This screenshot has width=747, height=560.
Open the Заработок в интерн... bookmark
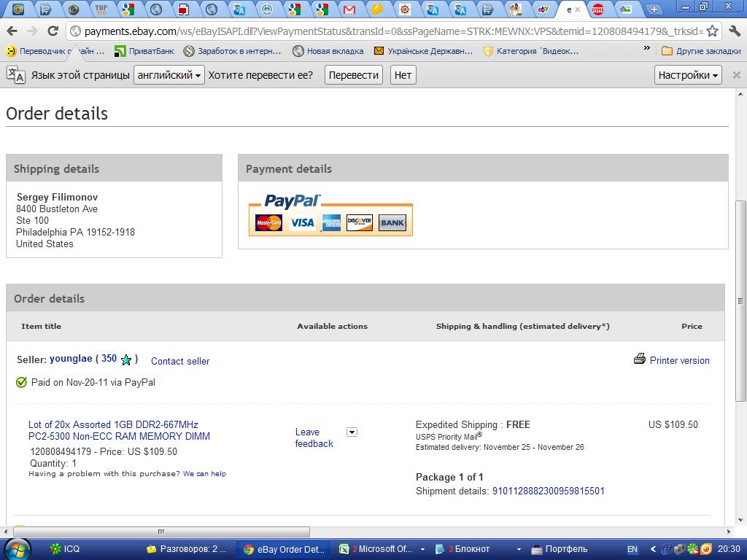coord(233,51)
